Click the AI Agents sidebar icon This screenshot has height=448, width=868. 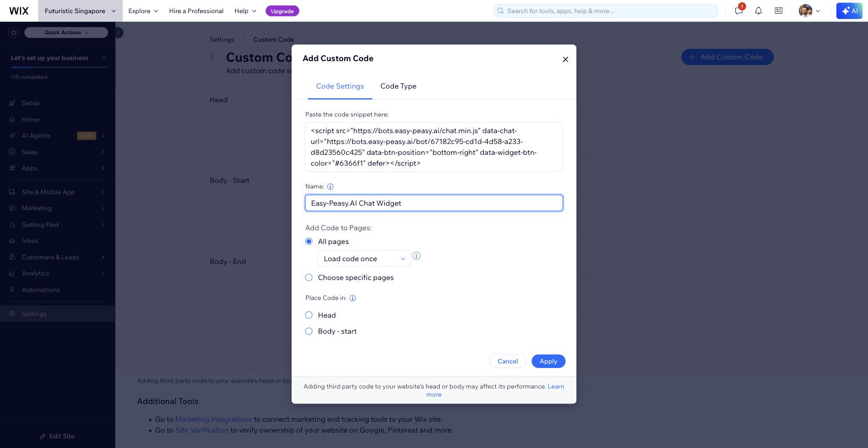[x=13, y=136]
